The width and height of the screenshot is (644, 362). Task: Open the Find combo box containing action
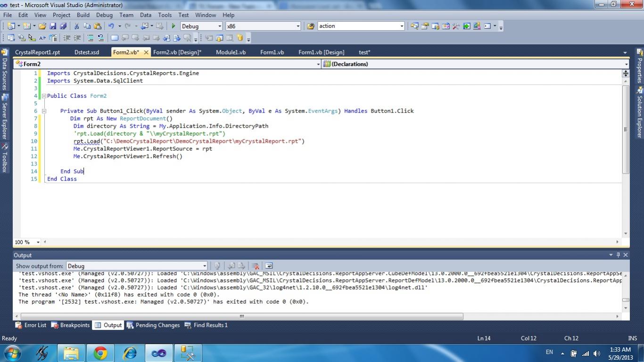point(361,26)
